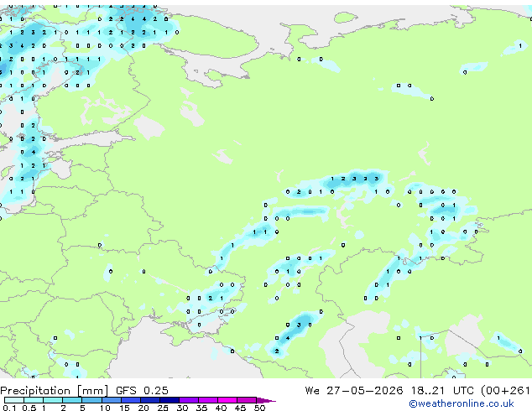Select the 2 to 5 mm legend swatch

[72, 400]
